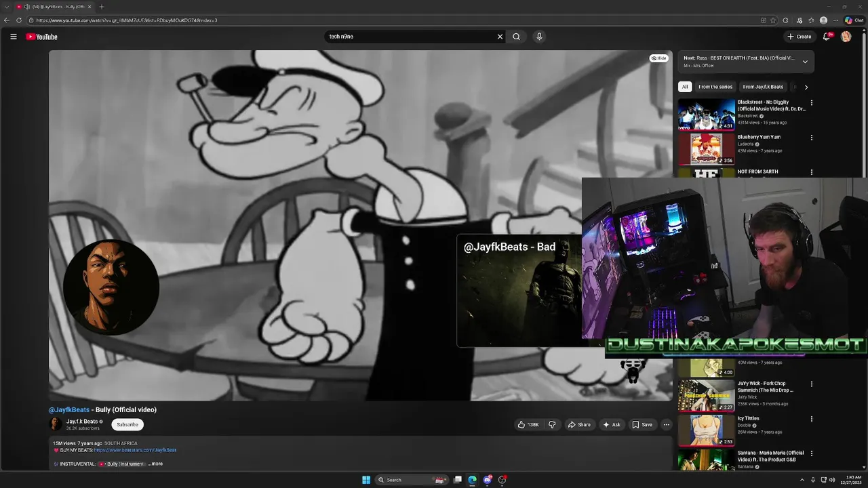Open Edge from the taskbar
The height and width of the screenshot is (488, 868).
(472, 480)
